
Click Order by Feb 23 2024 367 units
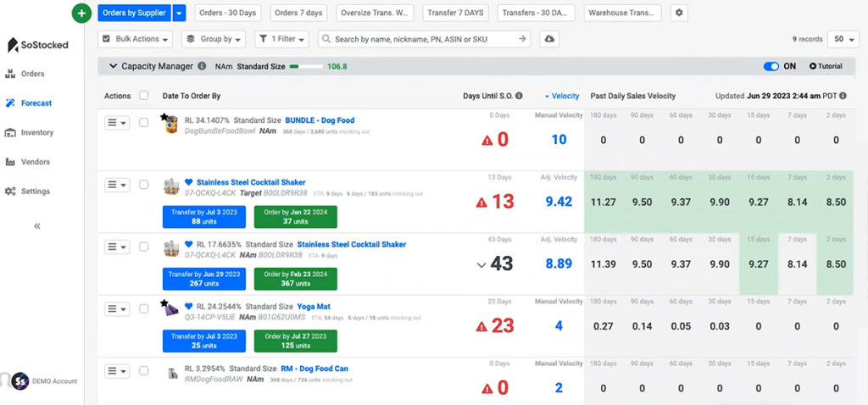(x=295, y=278)
